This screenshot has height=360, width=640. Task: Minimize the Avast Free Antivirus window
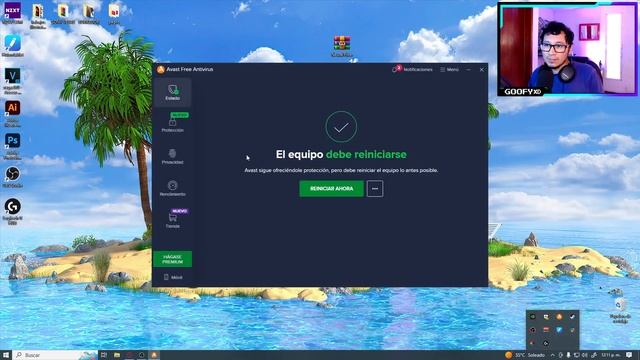click(x=468, y=70)
